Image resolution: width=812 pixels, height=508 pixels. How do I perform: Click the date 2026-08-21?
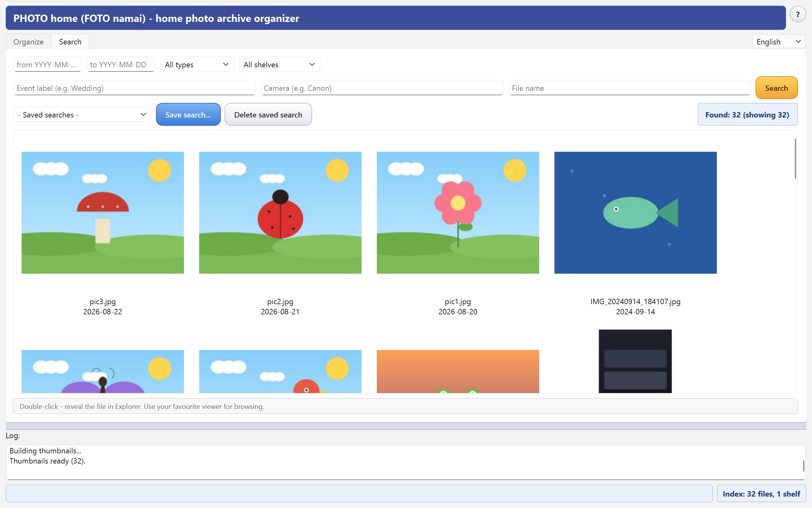tap(280, 312)
